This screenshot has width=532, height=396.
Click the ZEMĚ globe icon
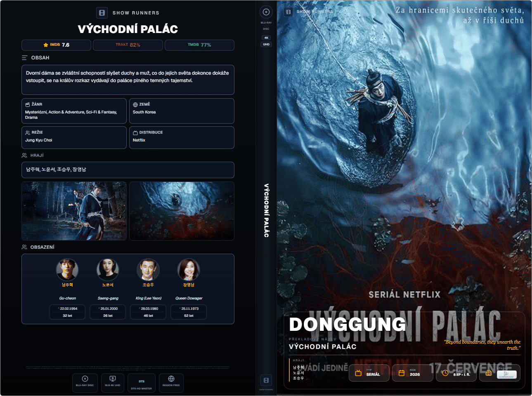pyautogui.click(x=135, y=104)
